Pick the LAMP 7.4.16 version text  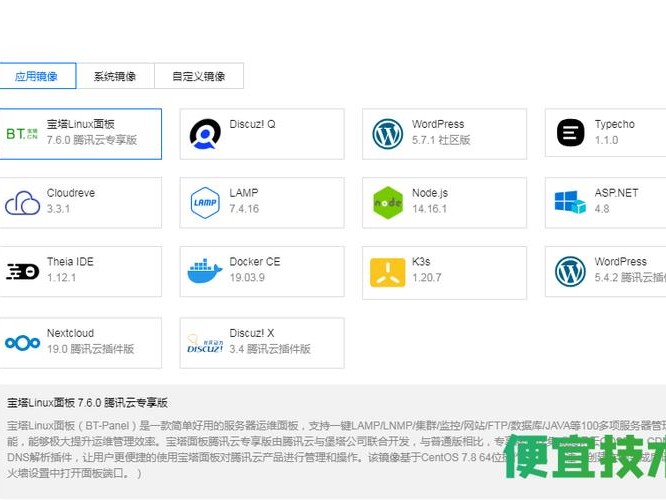tap(244, 209)
